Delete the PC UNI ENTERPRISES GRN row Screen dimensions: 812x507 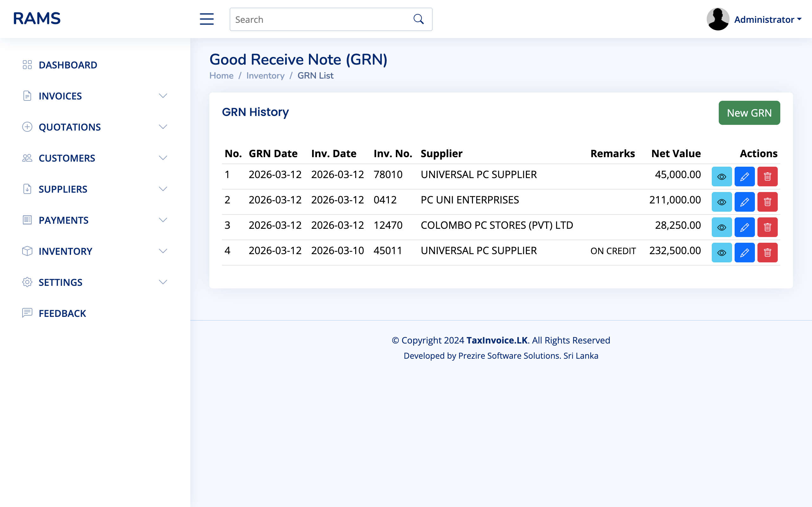pyautogui.click(x=767, y=202)
